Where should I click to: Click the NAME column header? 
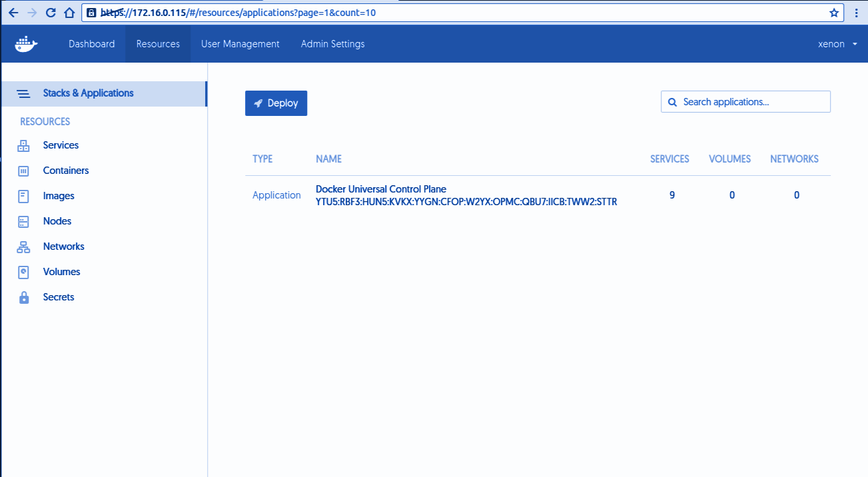click(x=328, y=159)
